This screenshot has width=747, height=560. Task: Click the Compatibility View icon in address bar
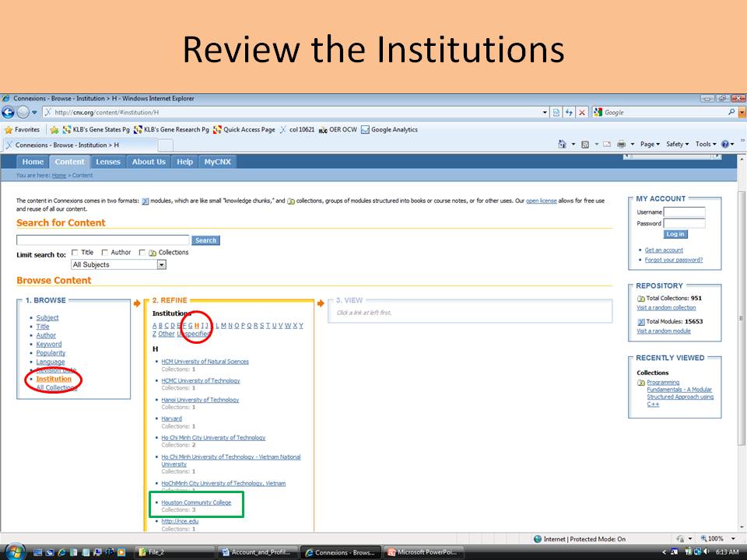pyautogui.click(x=556, y=112)
